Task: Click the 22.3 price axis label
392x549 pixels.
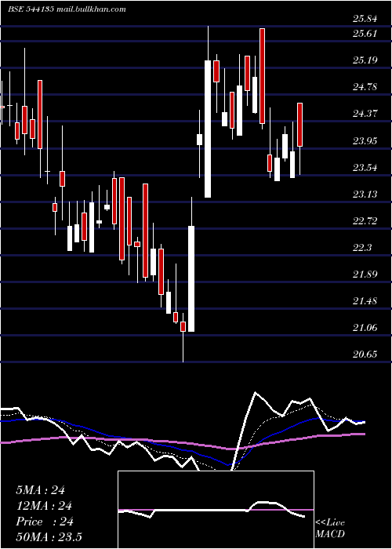Action: pos(362,248)
